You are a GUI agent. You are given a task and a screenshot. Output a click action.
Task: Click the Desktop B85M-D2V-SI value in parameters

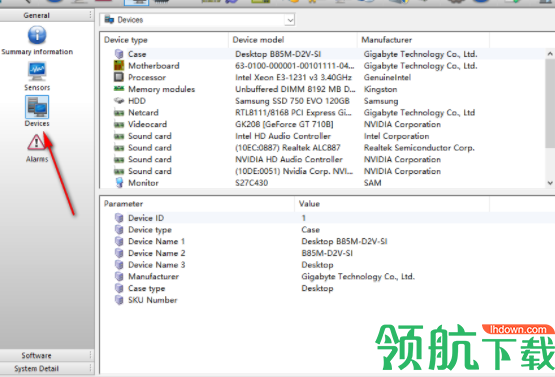pyautogui.click(x=344, y=241)
